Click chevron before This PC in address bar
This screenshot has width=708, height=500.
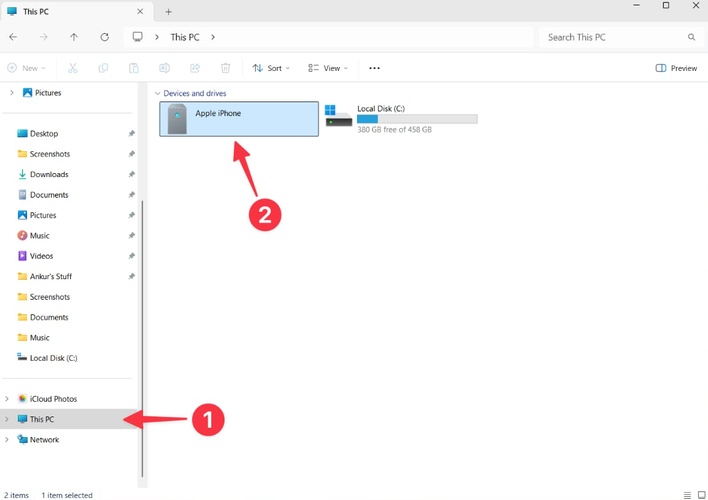pos(157,37)
